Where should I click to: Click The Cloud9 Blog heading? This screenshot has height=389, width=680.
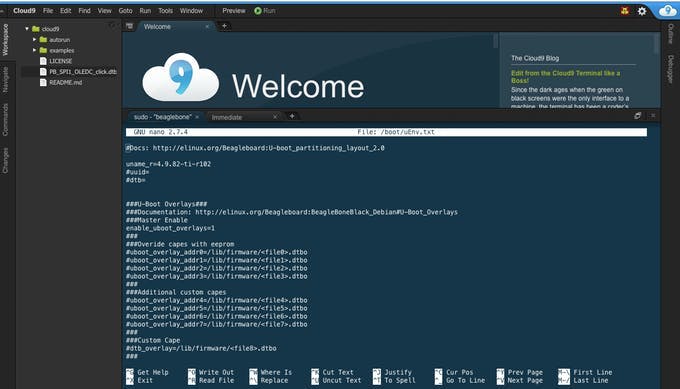pyautogui.click(x=535, y=58)
